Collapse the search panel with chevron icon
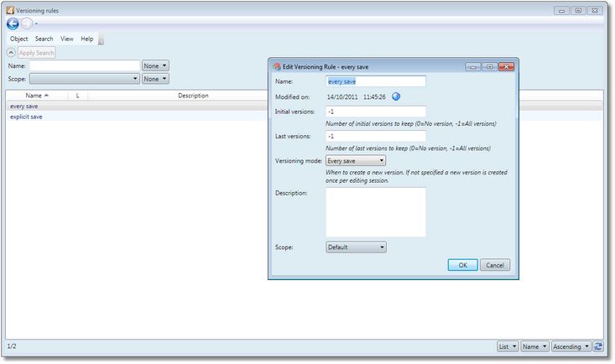 (12, 53)
